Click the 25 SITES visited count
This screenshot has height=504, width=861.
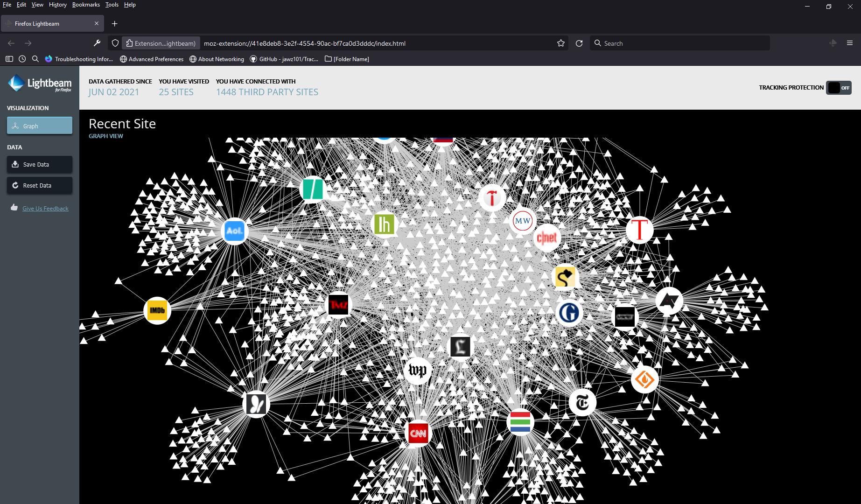[176, 92]
